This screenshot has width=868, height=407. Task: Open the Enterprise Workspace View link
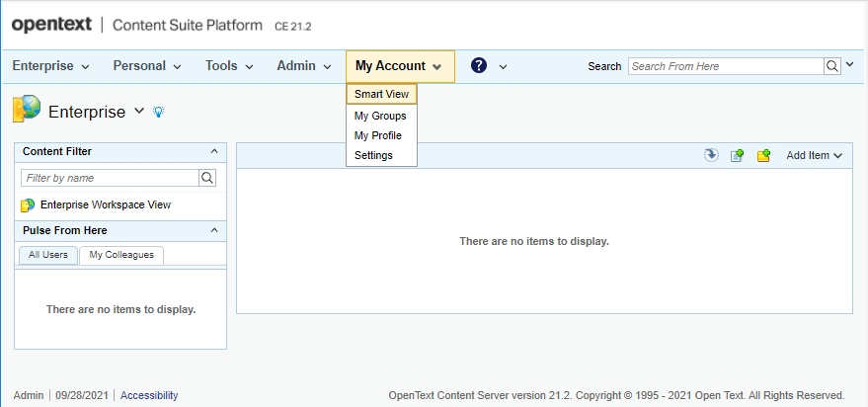(x=105, y=204)
